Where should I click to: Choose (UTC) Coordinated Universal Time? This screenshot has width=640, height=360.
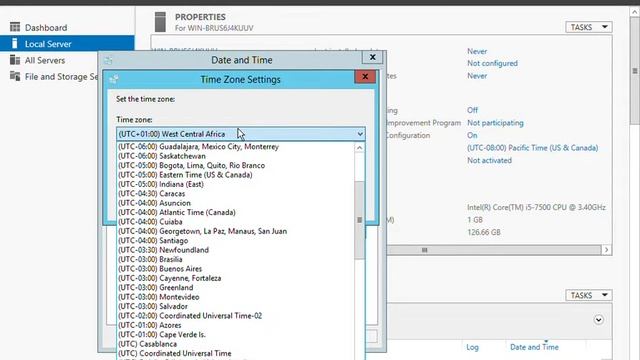pyautogui.click(x=175, y=353)
